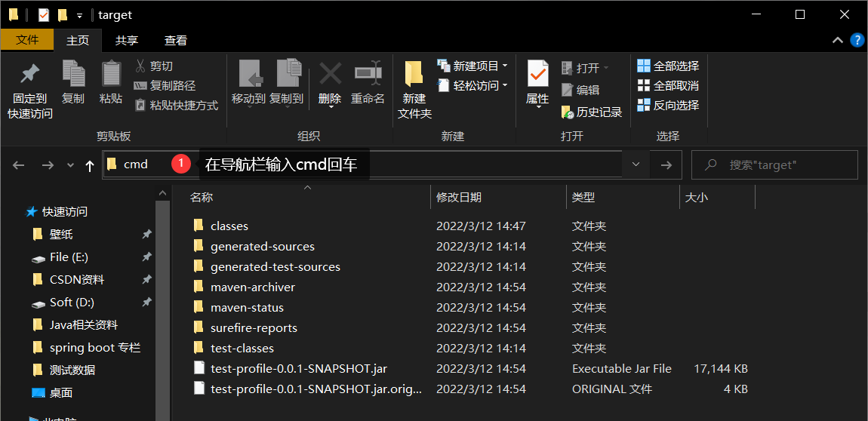868x421 pixels.
Task: Click History (历史记录) icon
Action: pos(568,112)
